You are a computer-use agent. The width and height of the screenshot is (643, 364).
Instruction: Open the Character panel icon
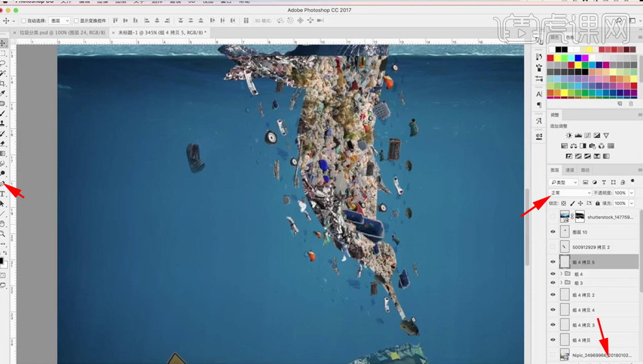click(539, 94)
